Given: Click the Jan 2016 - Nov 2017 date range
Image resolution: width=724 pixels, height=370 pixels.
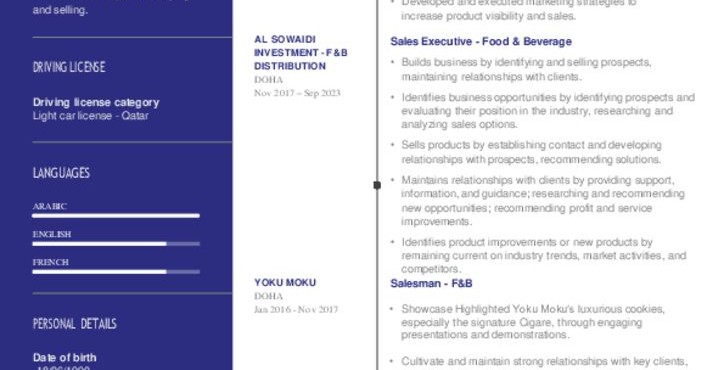Looking at the screenshot, I should (296, 309).
